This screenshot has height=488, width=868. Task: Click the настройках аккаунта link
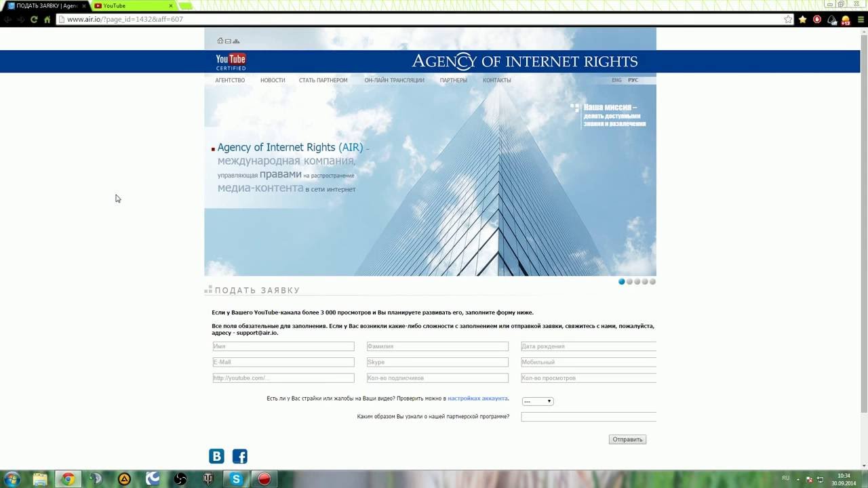tap(477, 399)
